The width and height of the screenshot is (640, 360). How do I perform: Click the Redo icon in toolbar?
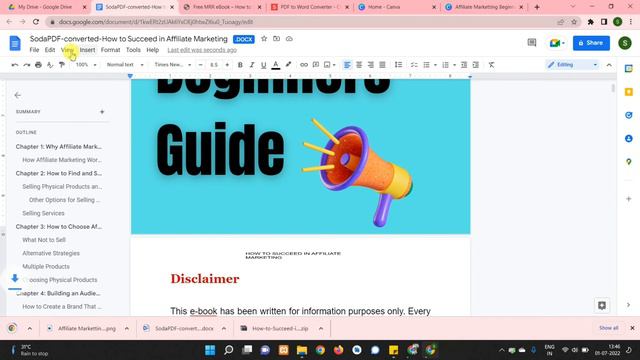pyautogui.click(x=27, y=65)
